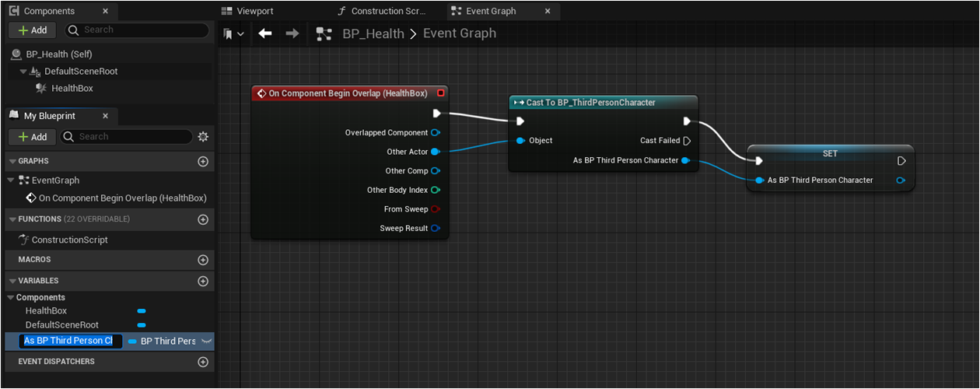The width and height of the screenshot is (980, 389).
Task: Click the Cast node execution output pin
Action: click(x=687, y=121)
